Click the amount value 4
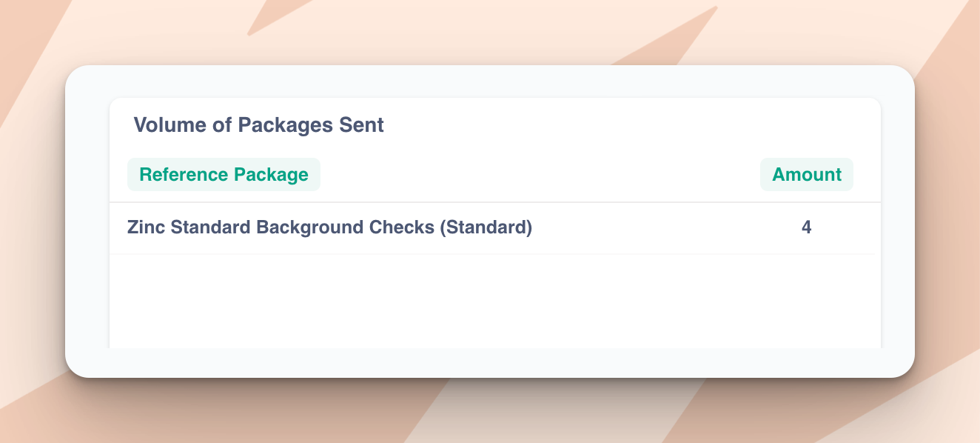 click(x=807, y=227)
